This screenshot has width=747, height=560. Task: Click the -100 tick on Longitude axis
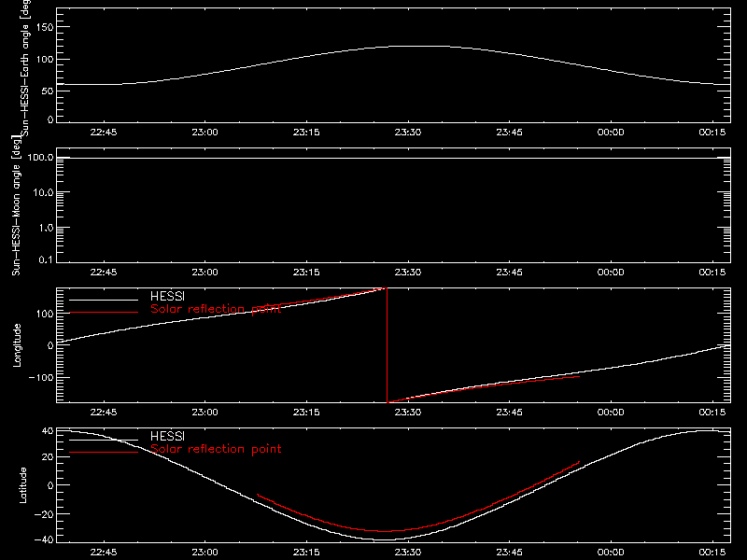[41, 377]
